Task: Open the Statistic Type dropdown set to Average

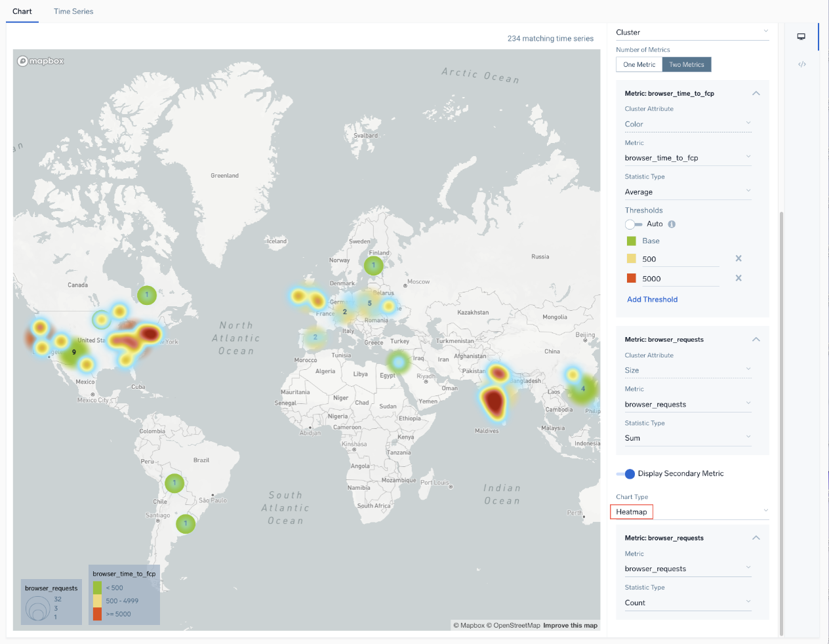Action: 688,191
